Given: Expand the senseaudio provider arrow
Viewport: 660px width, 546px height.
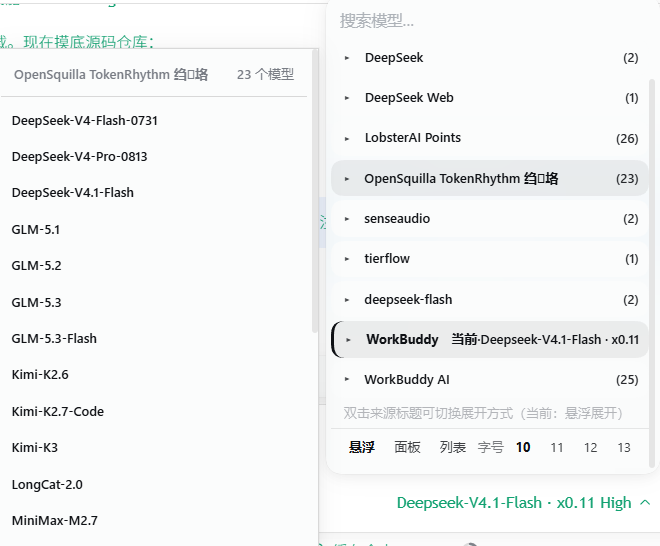Looking at the screenshot, I should pyautogui.click(x=347, y=219).
